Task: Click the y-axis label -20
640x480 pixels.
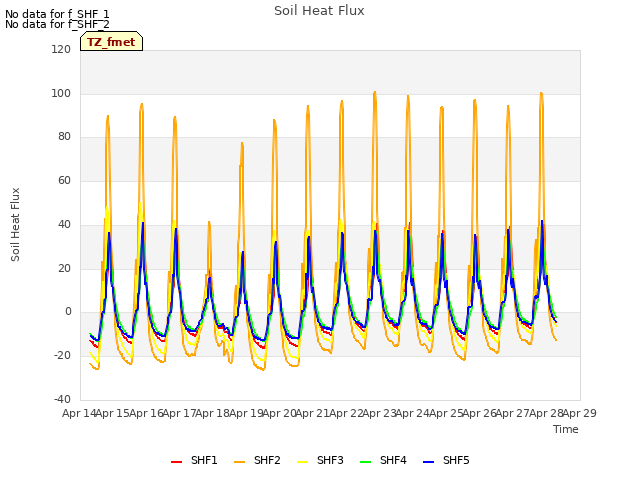Action: [x=62, y=356]
